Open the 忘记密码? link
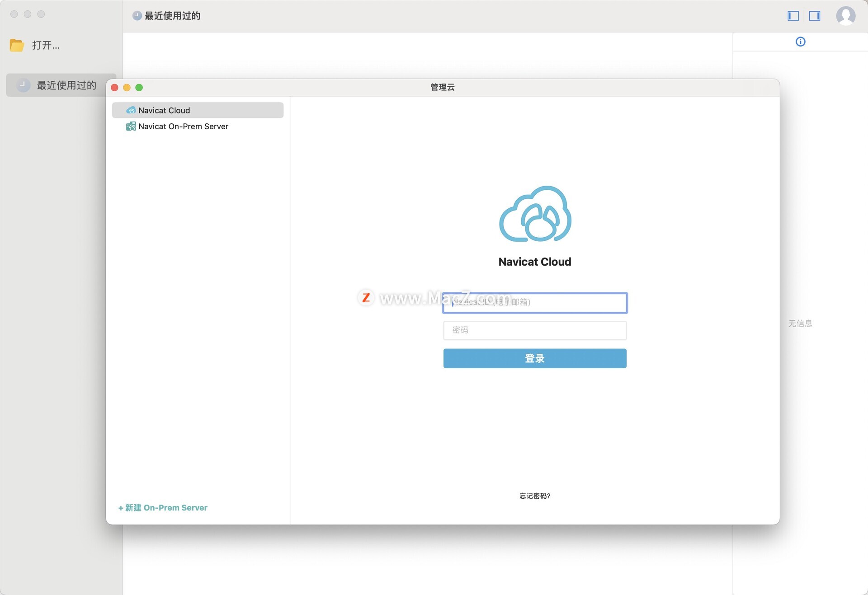Viewport: 868px width, 595px height. [x=535, y=496]
